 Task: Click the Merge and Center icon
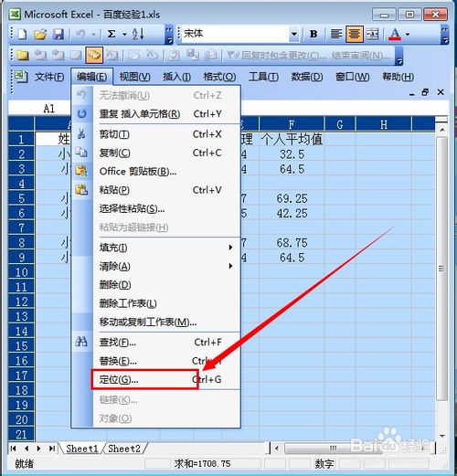[x=372, y=34]
